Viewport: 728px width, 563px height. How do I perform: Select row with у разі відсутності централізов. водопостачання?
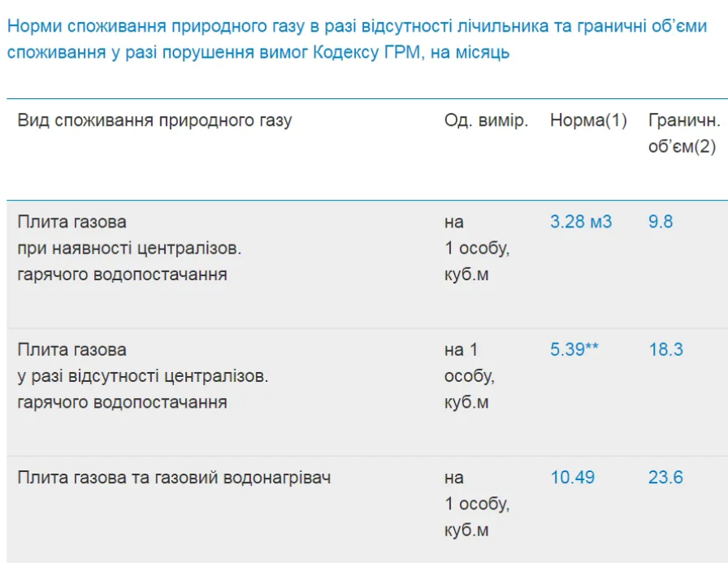pyautogui.click(x=367, y=392)
